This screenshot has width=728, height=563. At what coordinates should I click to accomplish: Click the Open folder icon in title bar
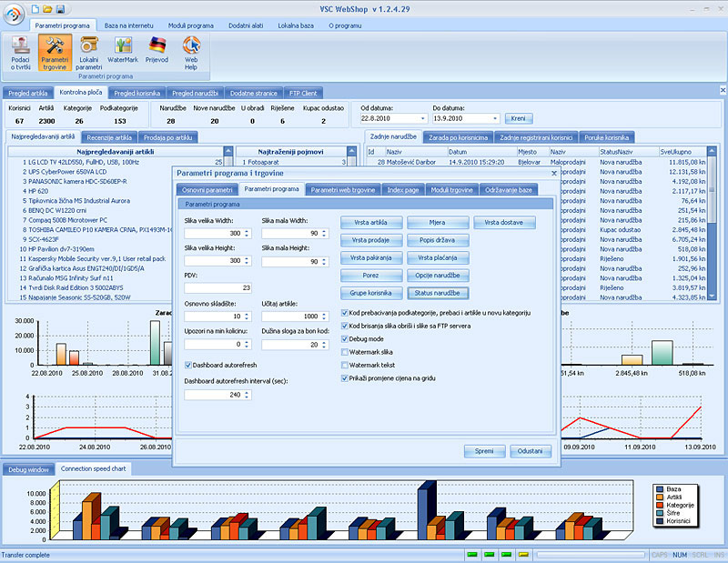47,9
